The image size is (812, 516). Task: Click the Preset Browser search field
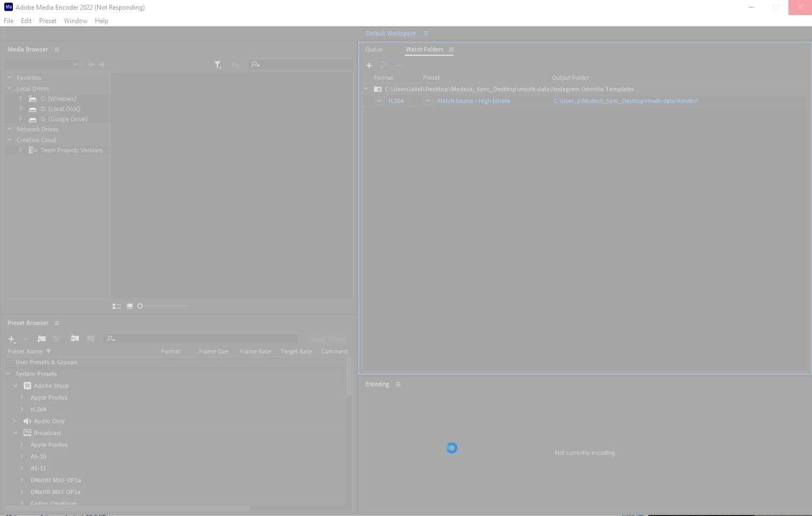pos(201,339)
